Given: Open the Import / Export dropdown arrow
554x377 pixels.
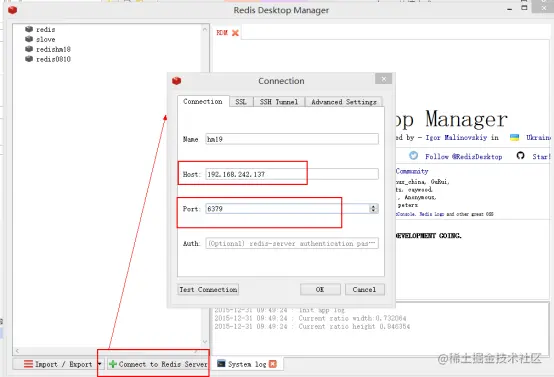Looking at the screenshot, I should tap(100, 364).
